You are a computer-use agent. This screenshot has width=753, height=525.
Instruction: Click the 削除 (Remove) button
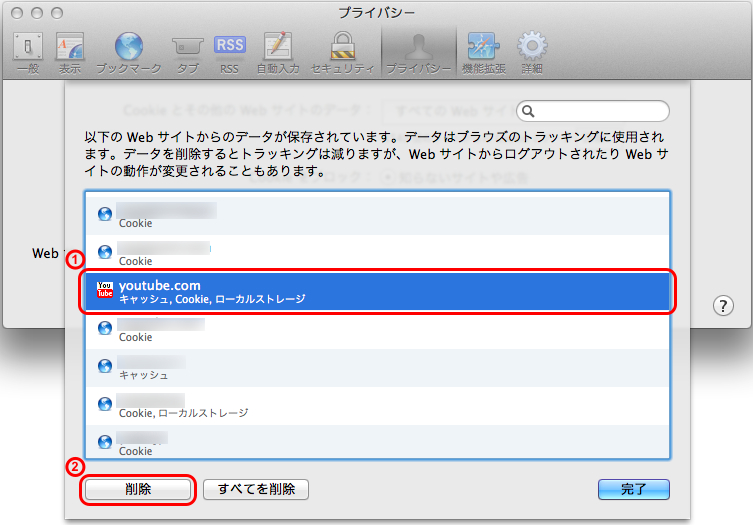(138, 489)
